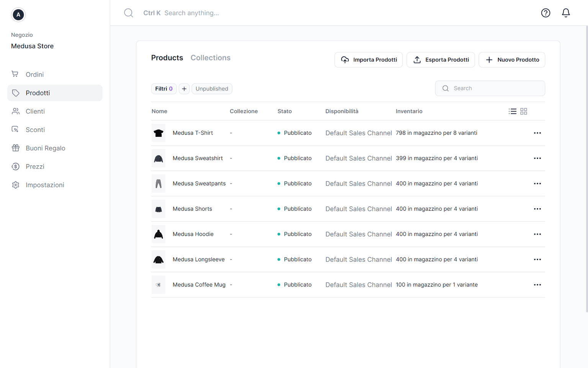Open actions menu for Medusa T-Shirt
The image size is (588, 368).
click(537, 133)
